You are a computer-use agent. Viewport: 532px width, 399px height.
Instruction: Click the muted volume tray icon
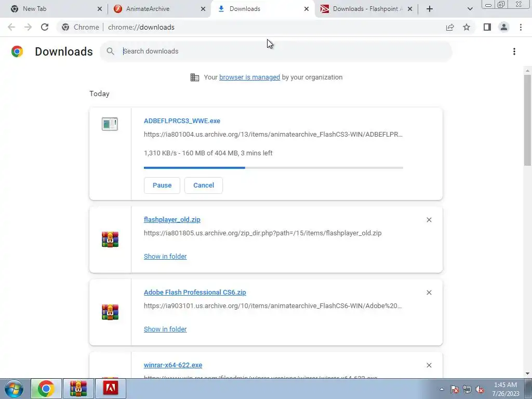[480, 389]
